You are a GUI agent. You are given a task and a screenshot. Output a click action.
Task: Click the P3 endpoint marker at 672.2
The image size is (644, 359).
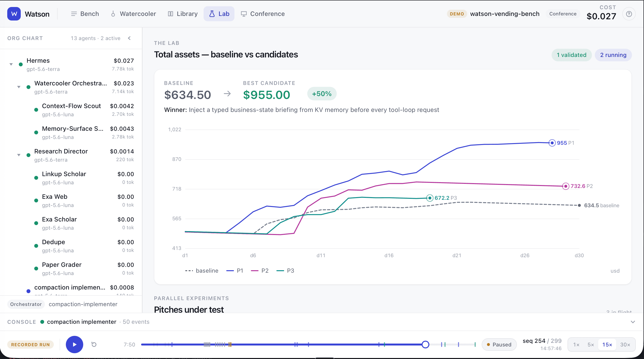pyautogui.click(x=430, y=198)
